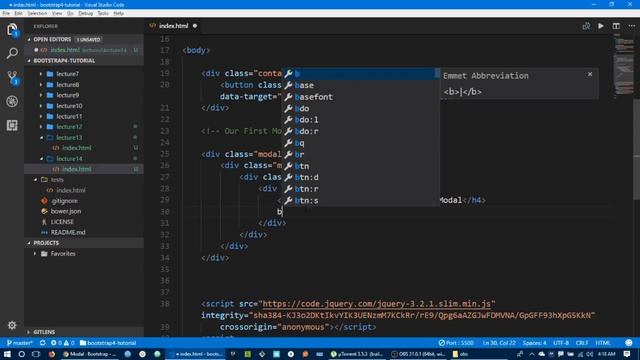Click the Cortana search circle on taskbar

click(x=22, y=354)
